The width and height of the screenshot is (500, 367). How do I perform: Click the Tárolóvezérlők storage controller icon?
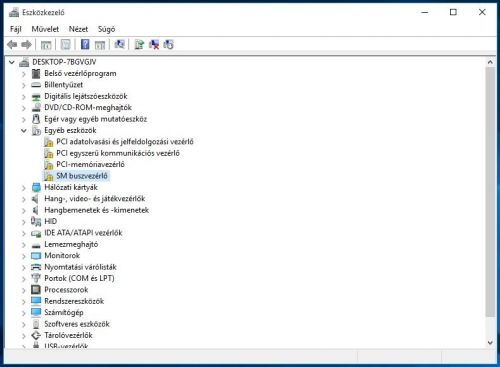[x=36, y=335]
